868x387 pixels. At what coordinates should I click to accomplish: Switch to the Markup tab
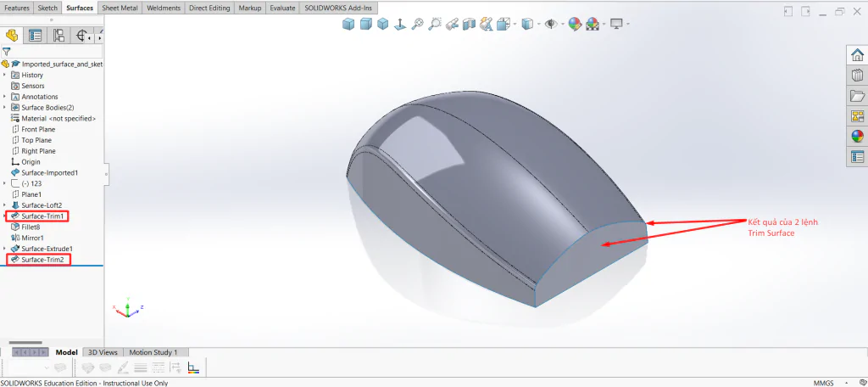click(250, 8)
